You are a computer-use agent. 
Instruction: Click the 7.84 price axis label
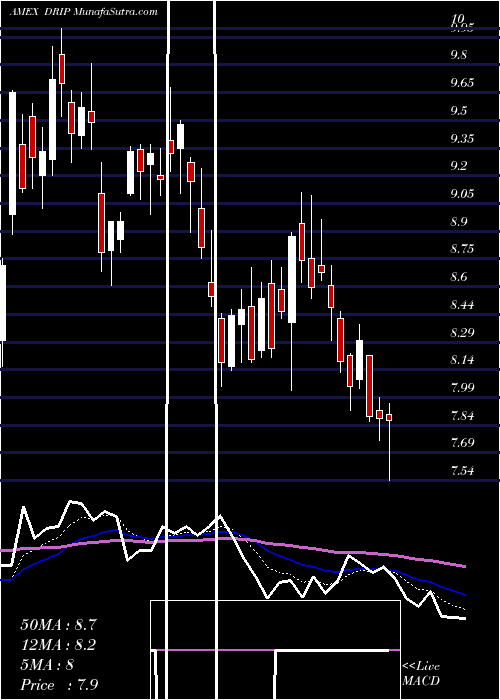coord(462,416)
